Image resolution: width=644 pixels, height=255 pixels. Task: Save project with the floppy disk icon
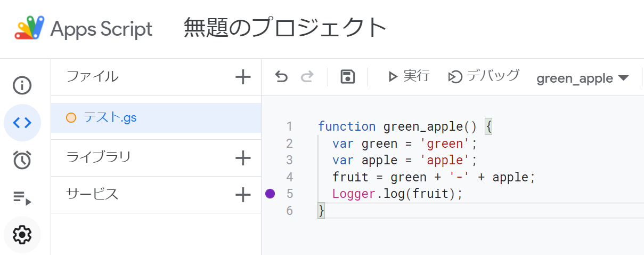click(348, 77)
